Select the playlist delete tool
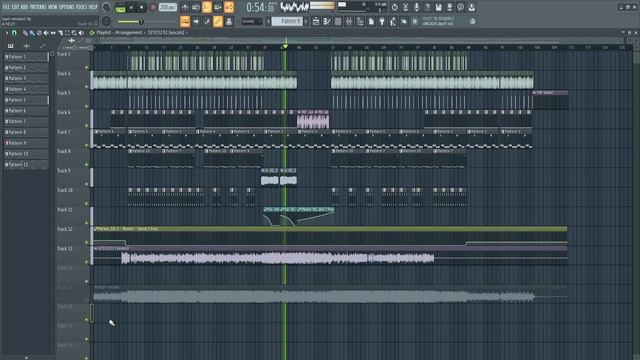Viewport: 640px width, 360px height. tap(39, 33)
